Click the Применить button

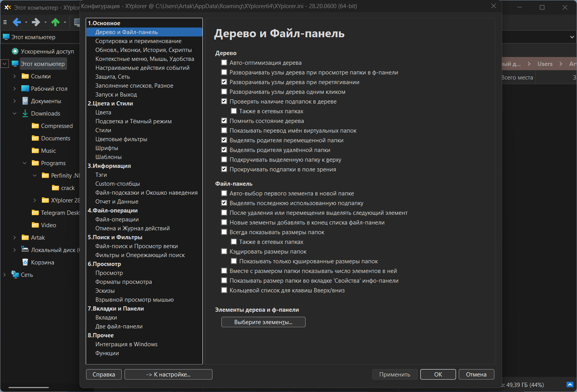(x=395, y=374)
